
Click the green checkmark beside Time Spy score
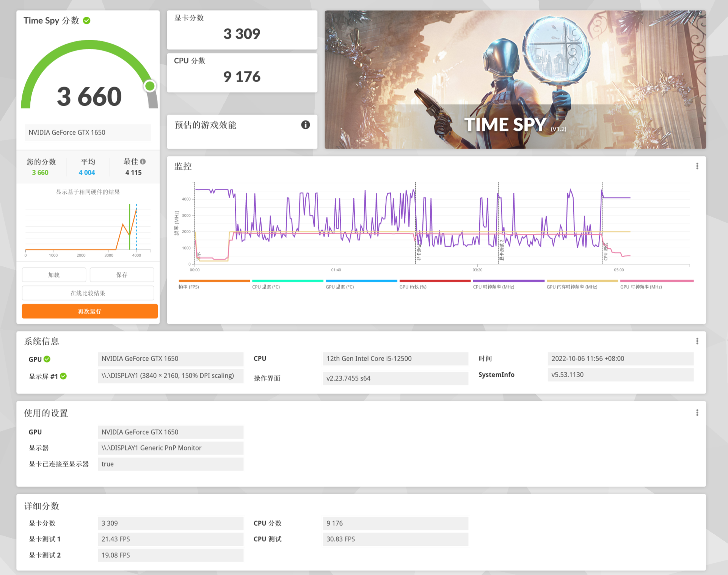(86, 20)
